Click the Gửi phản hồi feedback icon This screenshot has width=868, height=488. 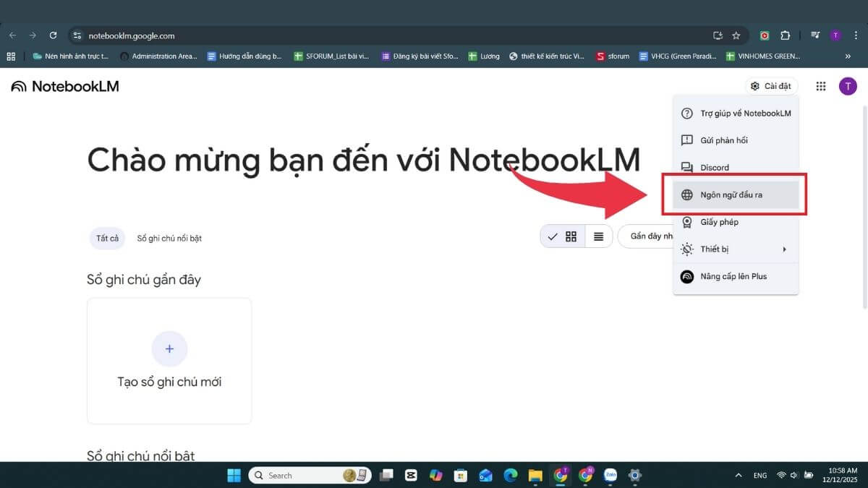pyautogui.click(x=686, y=140)
